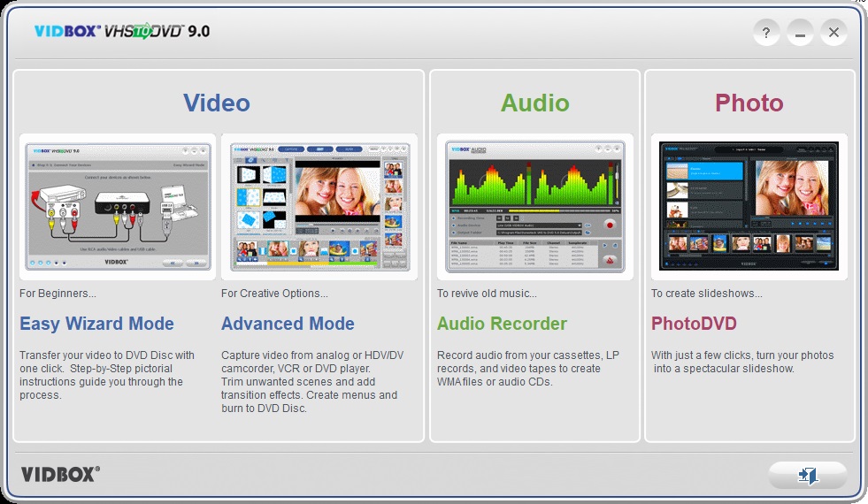The image size is (868, 504).
Task: Minimize the VIDBOX launcher window
Action: click(800, 33)
